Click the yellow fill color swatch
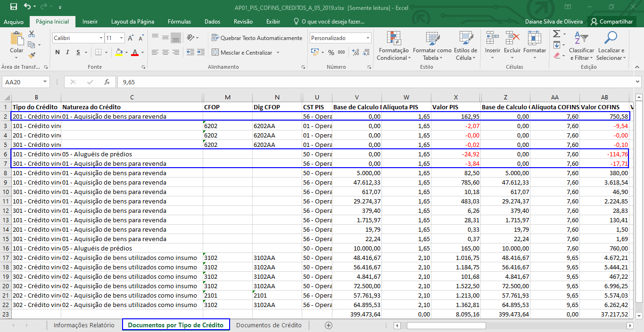The width and height of the screenshot is (644, 332). tap(118, 52)
